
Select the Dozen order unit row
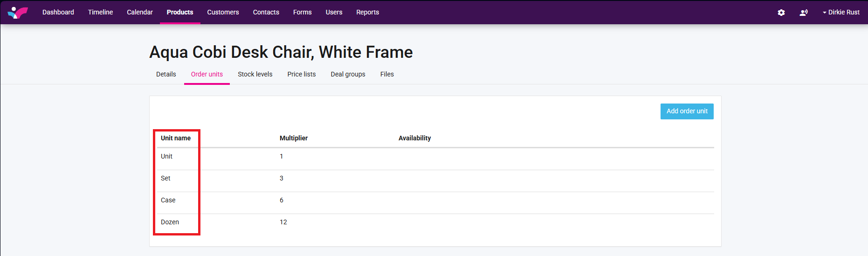click(170, 222)
